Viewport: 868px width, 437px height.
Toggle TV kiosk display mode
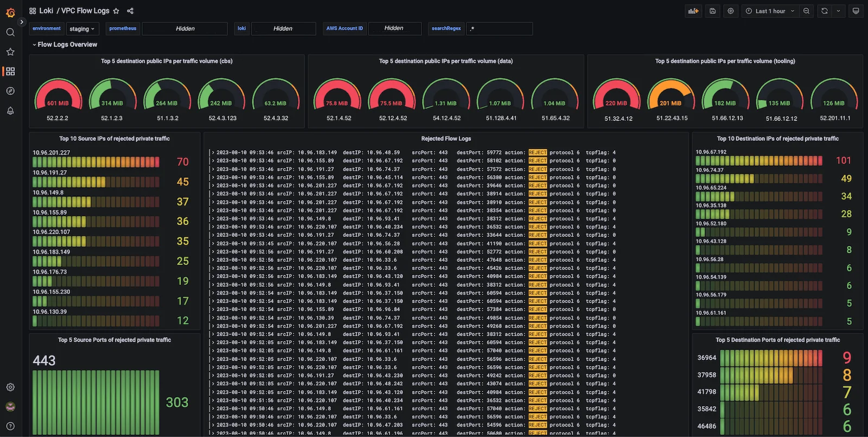point(856,11)
